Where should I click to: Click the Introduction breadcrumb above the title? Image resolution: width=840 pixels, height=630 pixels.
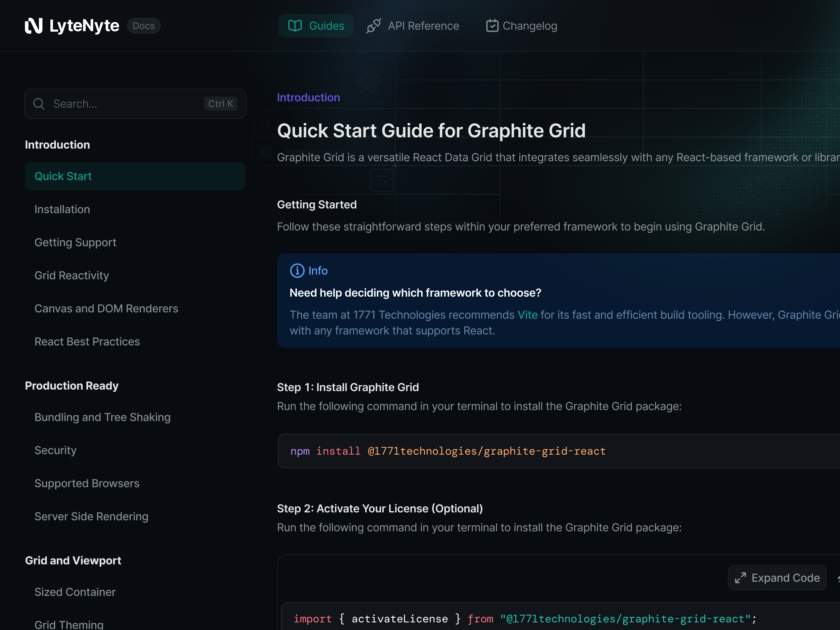308,97
